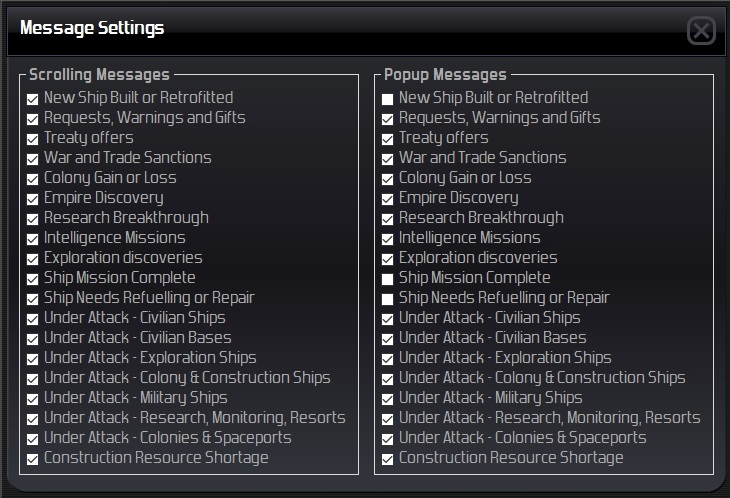This screenshot has width=730, height=498.
Task: Disable popup Under Attack - Colonies & Spaceports
Action: (388, 439)
